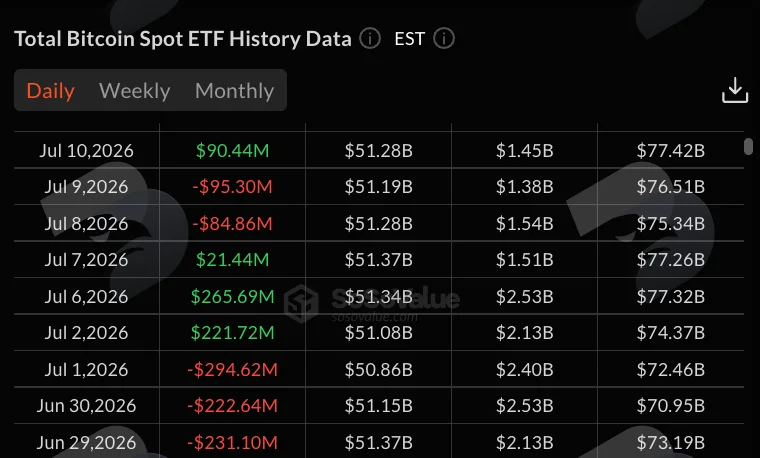Download the ETF history data

point(735,91)
